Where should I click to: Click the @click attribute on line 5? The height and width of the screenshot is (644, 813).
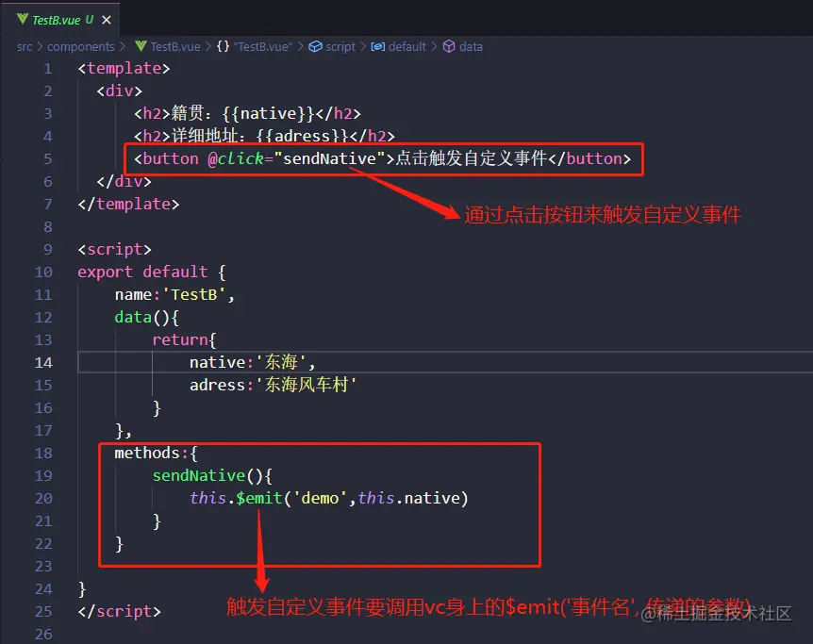pos(236,158)
